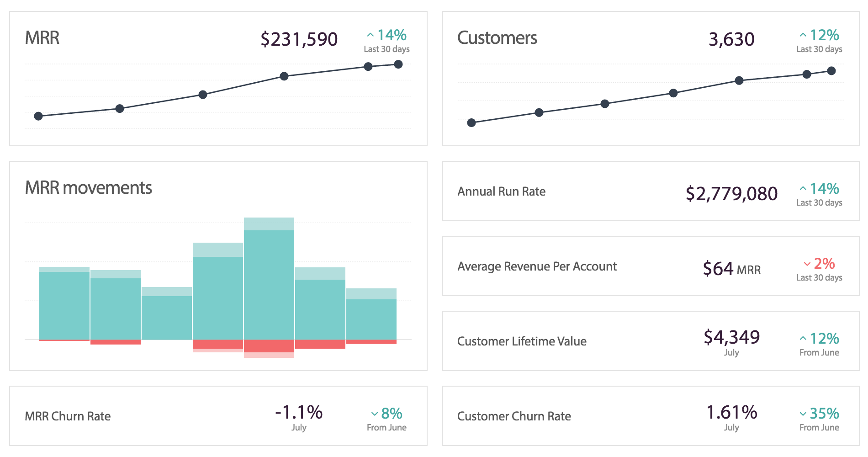This screenshot has height=457, width=868.
Task: Select the first point on Customers chart
Action: 471,122
